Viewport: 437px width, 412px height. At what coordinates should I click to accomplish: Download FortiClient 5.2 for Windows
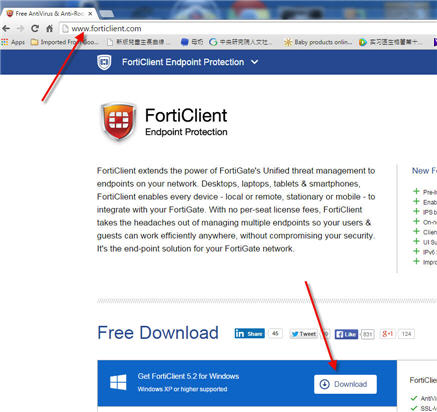[345, 384]
